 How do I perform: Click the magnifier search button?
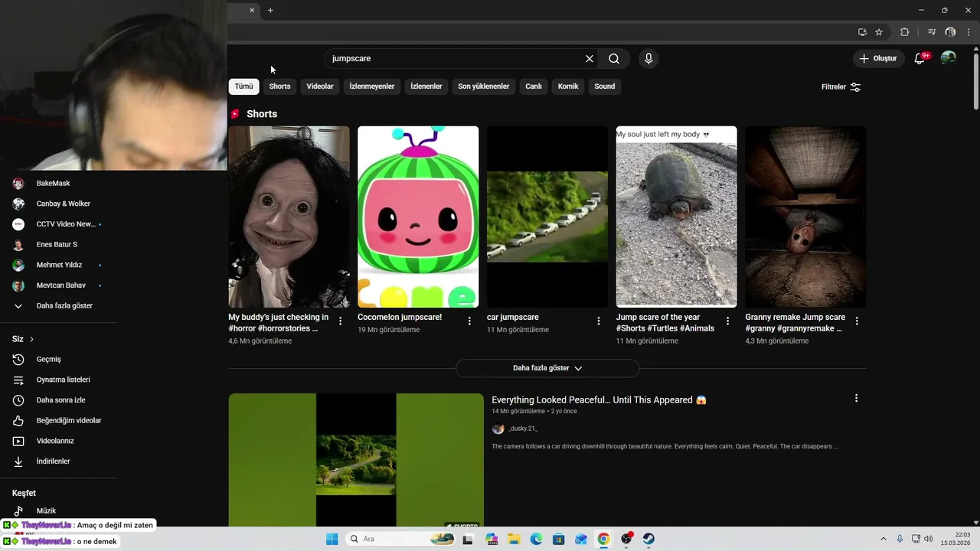pyautogui.click(x=614, y=59)
